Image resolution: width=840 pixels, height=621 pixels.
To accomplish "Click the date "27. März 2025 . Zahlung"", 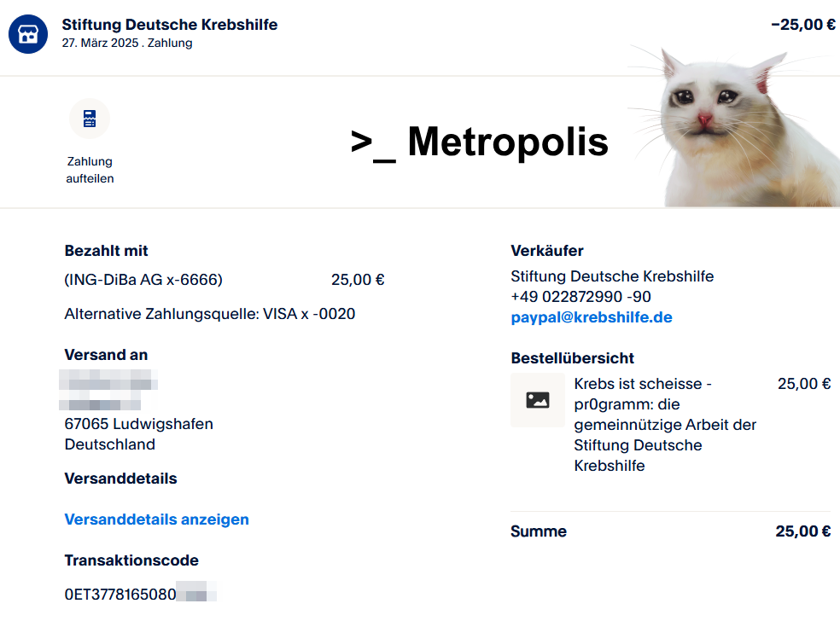I will tap(127, 44).
